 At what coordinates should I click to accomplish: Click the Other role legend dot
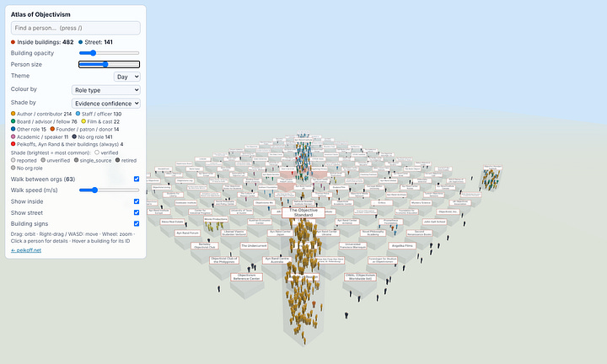tap(13, 129)
